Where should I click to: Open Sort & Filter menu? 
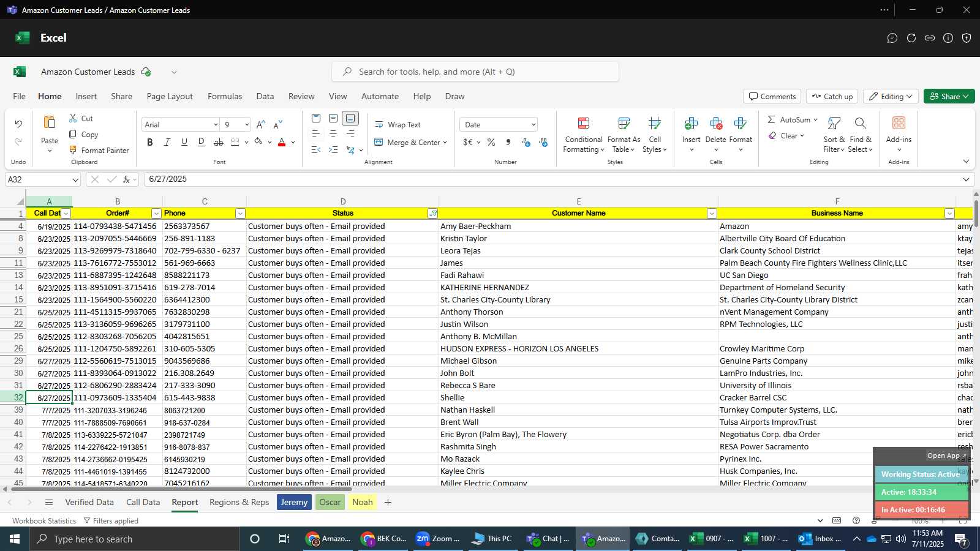[x=834, y=135]
